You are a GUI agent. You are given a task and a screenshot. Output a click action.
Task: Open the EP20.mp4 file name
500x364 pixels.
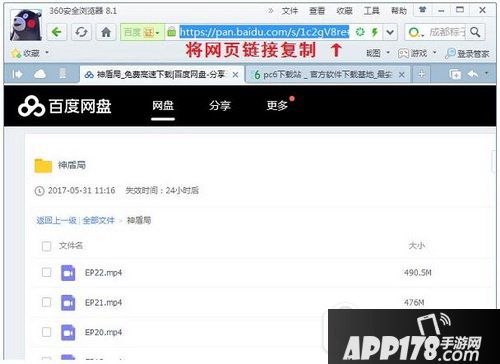103,333
